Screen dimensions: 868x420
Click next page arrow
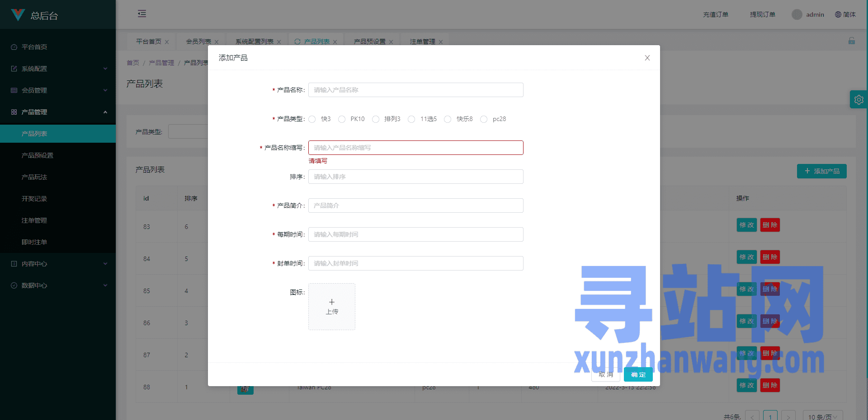click(788, 416)
